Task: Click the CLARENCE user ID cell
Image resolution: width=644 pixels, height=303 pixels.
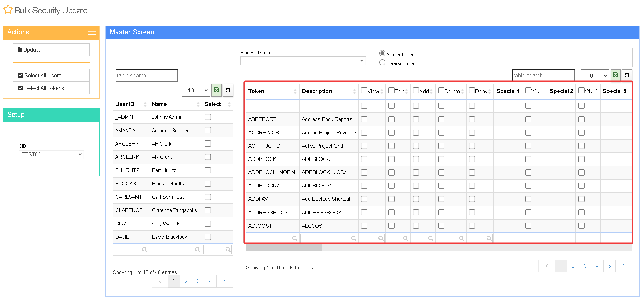Action: coord(131,210)
